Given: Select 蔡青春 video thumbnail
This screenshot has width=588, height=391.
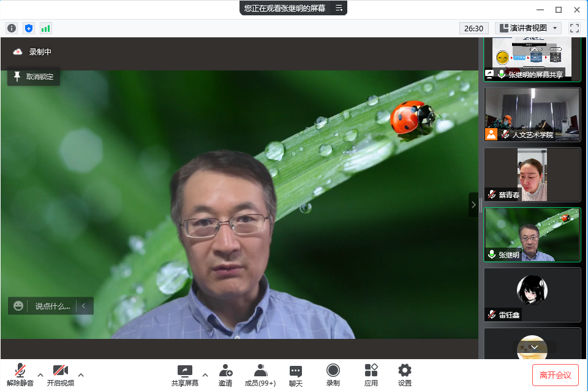Looking at the screenshot, I should [x=532, y=175].
